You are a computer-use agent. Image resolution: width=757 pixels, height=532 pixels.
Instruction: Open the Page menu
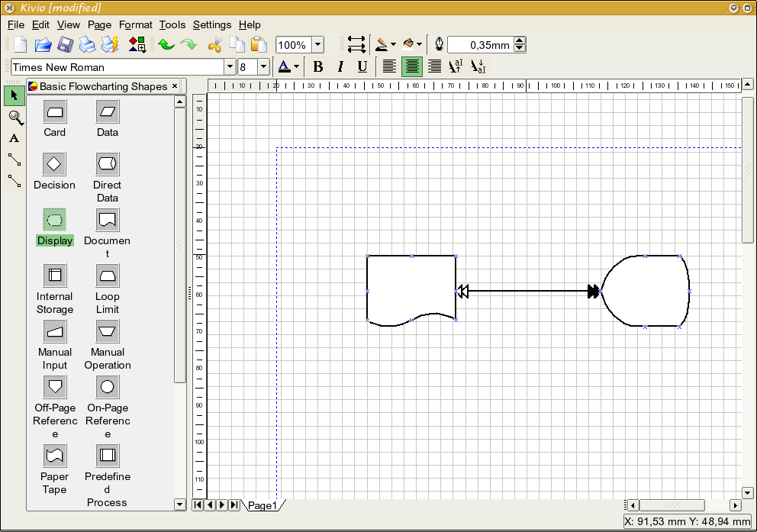[99, 24]
